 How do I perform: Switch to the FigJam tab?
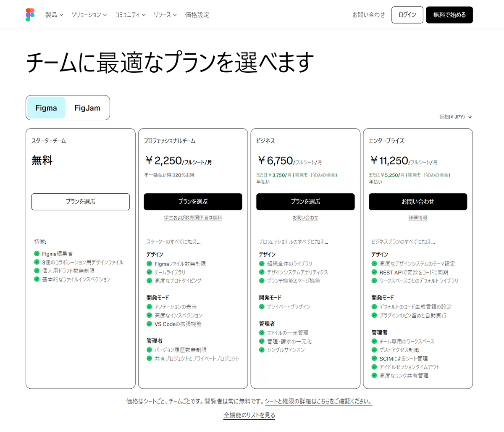pyautogui.click(x=87, y=108)
